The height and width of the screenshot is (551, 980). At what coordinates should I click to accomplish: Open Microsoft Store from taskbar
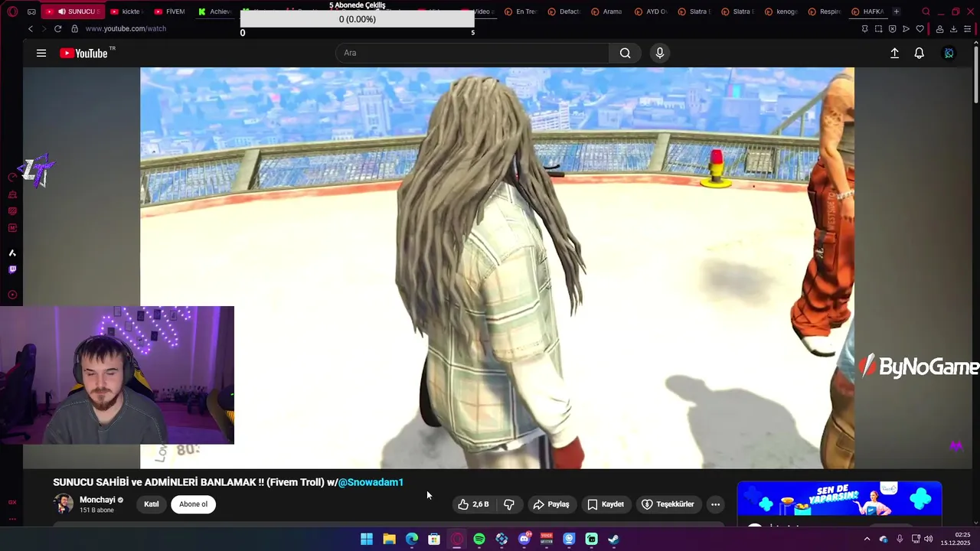[434, 539]
